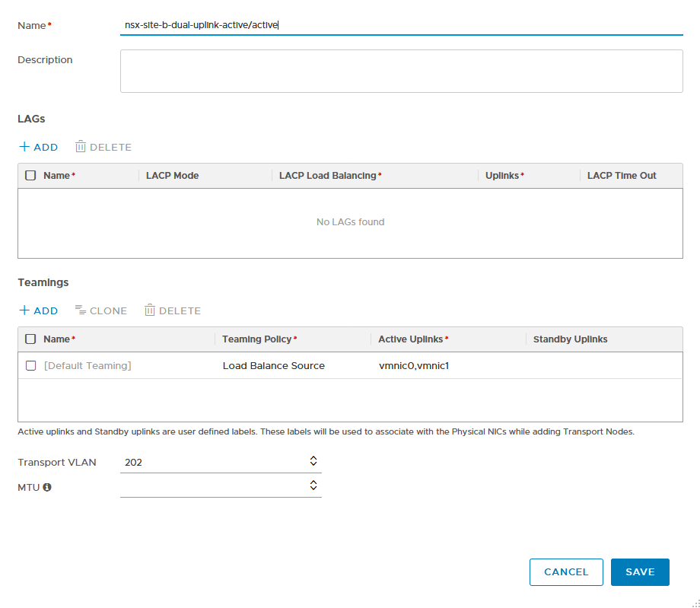Click the MTU info icon
The height and width of the screenshot is (608, 700).
[47, 487]
